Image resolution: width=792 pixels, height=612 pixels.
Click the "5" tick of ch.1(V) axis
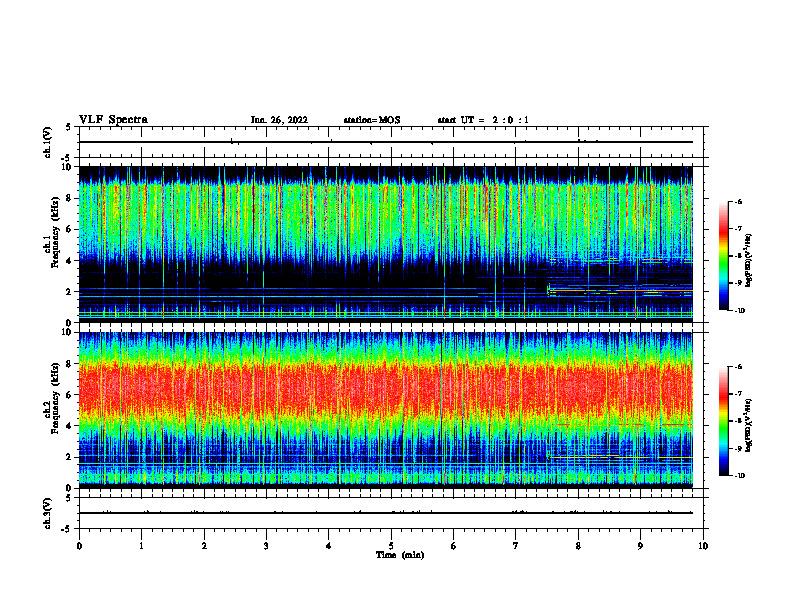tap(69, 127)
